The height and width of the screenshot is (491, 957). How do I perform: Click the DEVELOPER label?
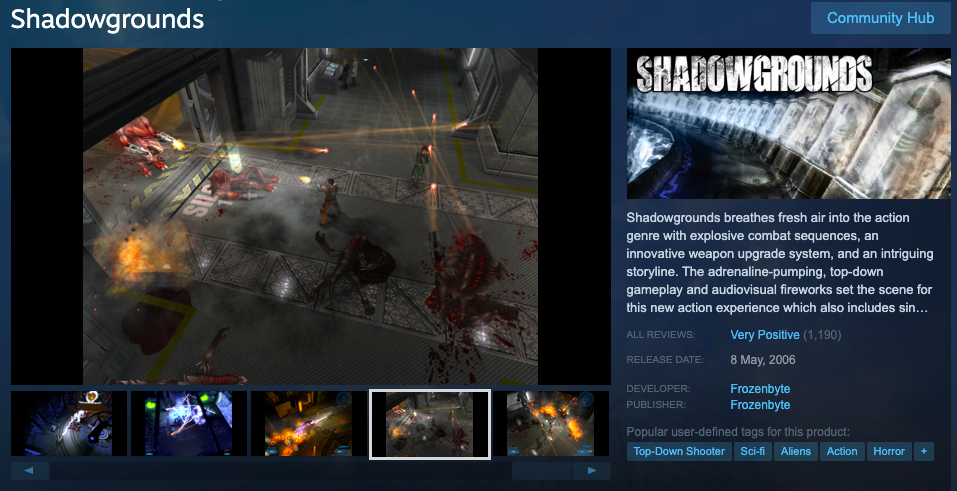[x=659, y=389]
